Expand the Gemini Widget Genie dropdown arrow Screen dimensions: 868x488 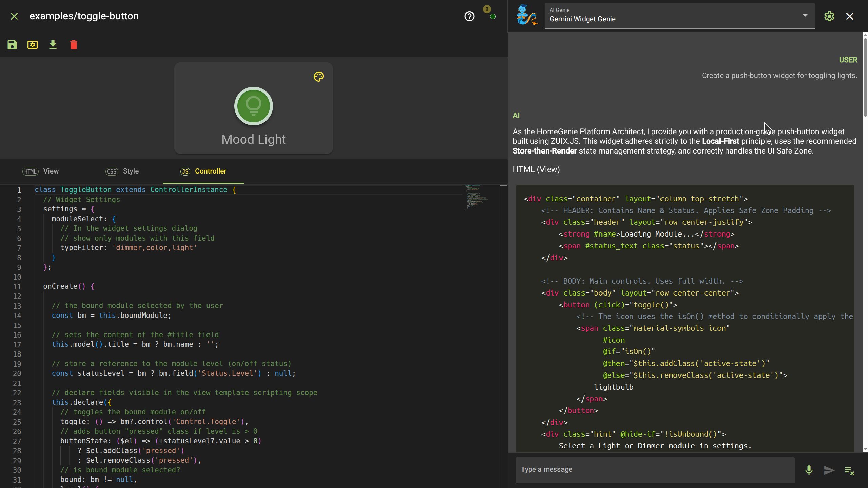click(805, 16)
